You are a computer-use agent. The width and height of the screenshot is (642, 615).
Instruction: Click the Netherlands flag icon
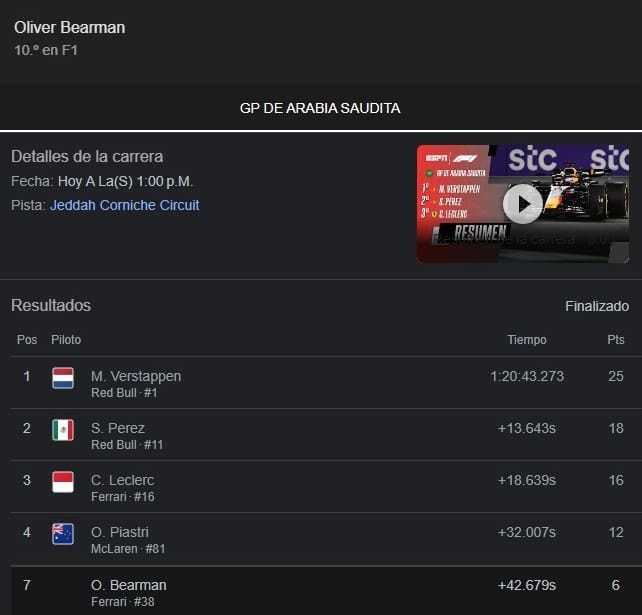(x=63, y=378)
